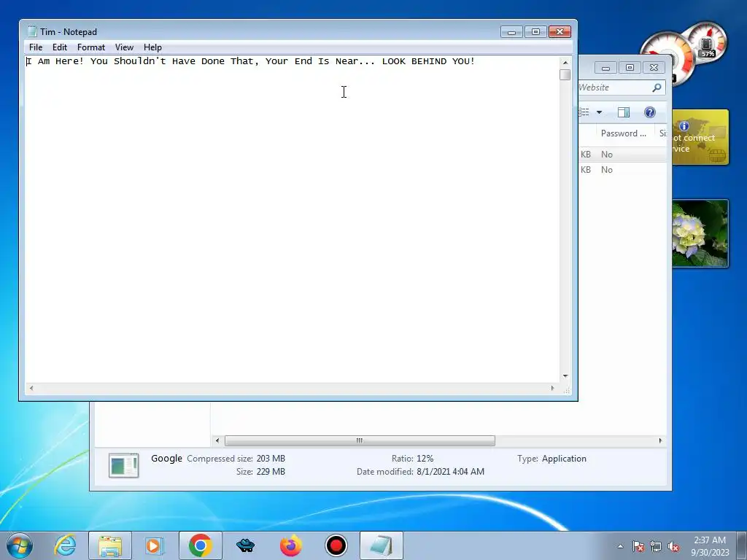Click the flower slideshow gadget picture
Image resolution: width=747 pixels, height=560 pixels.
(x=700, y=233)
